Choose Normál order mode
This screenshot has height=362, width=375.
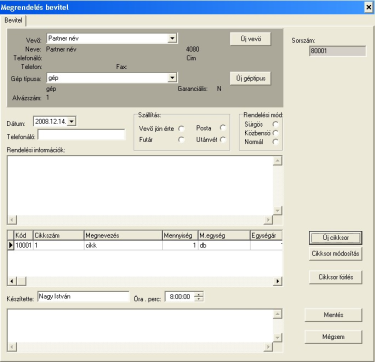tap(275, 142)
